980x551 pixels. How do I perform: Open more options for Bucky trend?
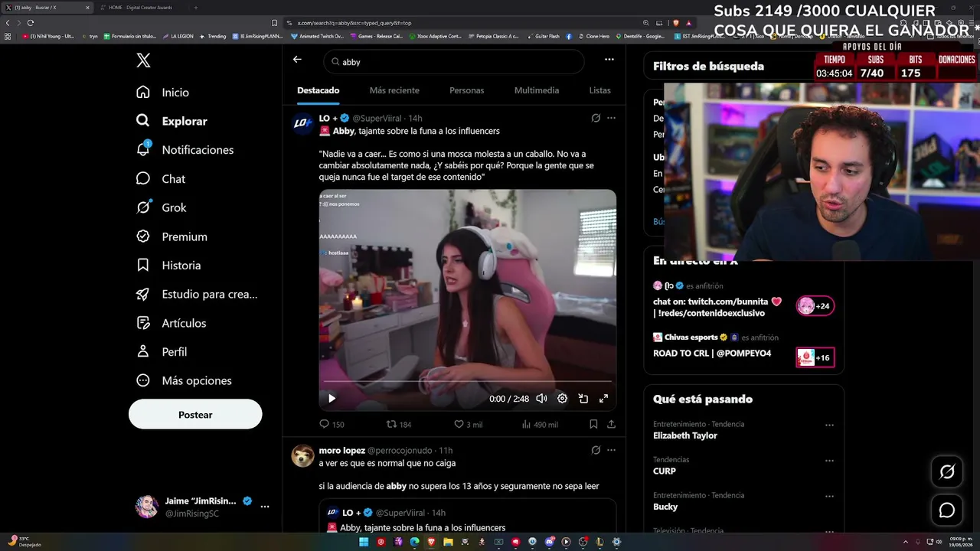point(829,496)
